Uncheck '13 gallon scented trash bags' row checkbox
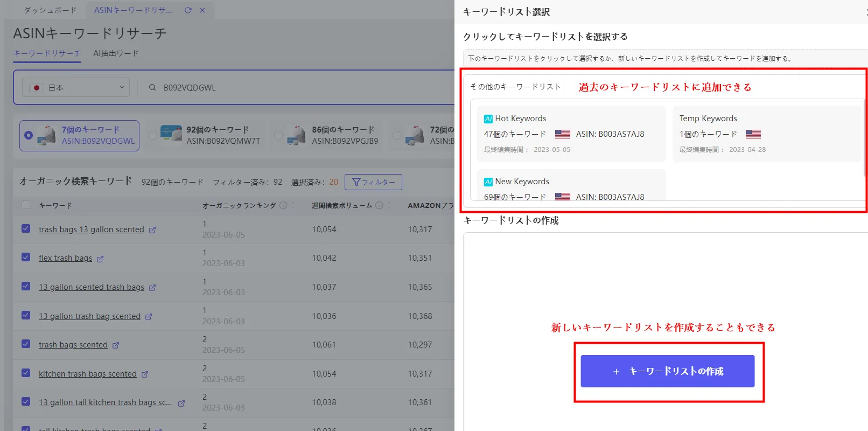The height and width of the screenshot is (431, 868). pos(26,286)
